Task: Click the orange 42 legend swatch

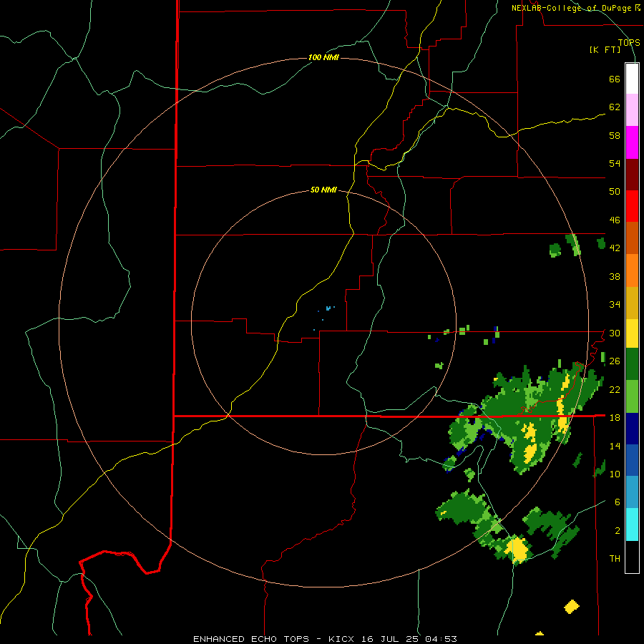Action: click(x=632, y=270)
